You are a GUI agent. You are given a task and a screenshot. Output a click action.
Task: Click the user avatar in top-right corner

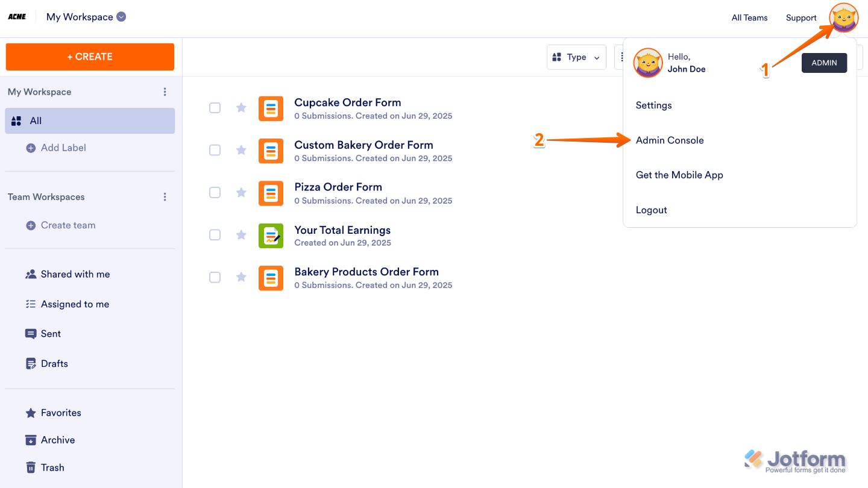[843, 17]
